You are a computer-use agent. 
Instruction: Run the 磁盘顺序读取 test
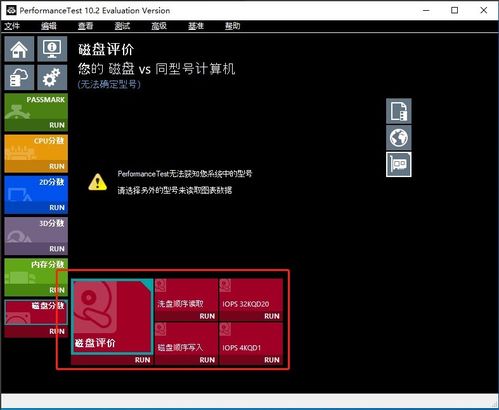[x=207, y=316]
